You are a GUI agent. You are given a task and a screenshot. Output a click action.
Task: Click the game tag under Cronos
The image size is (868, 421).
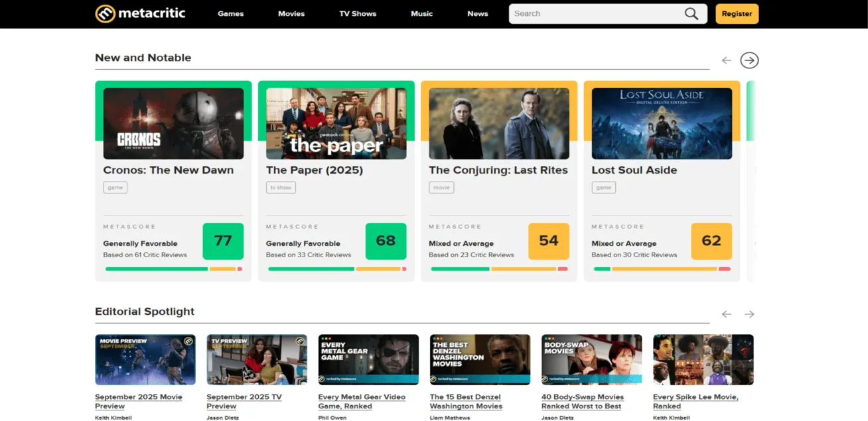click(115, 188)
